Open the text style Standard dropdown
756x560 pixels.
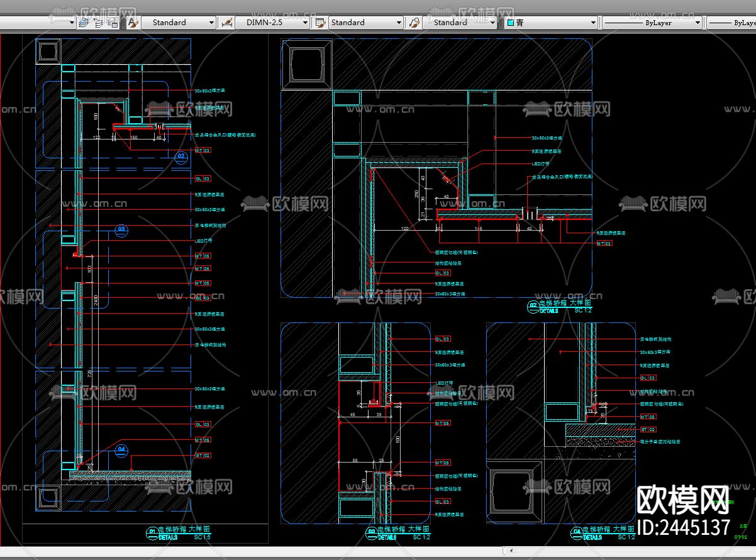pyautogui.click(x=211, y=23)
